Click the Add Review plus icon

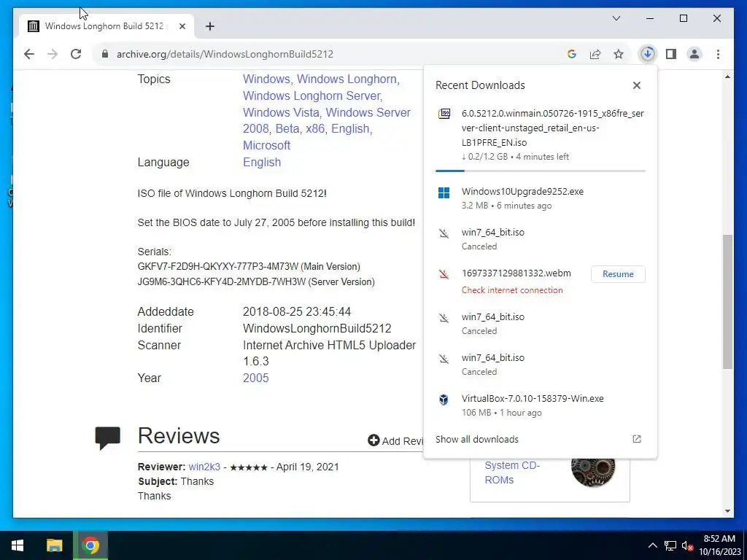[x=373, y=440]
